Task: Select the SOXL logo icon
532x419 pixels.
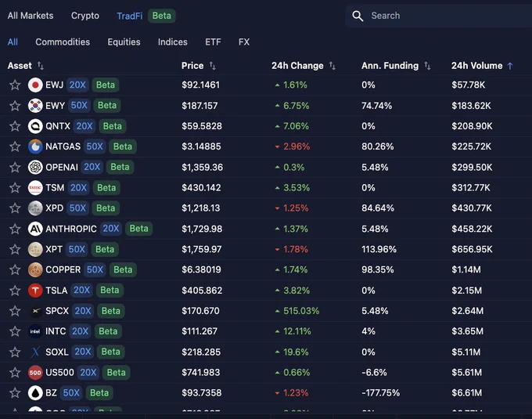Action: [x=35, y=352]
